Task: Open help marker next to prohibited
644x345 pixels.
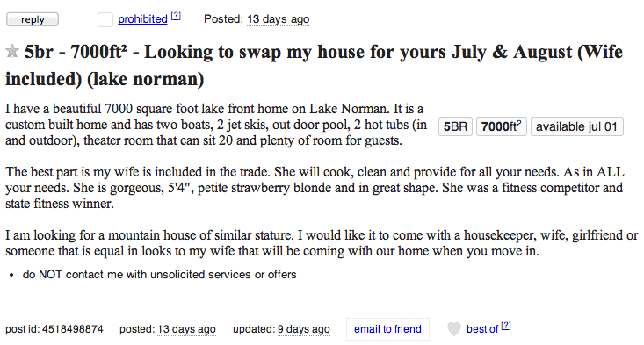Action: 176,16
